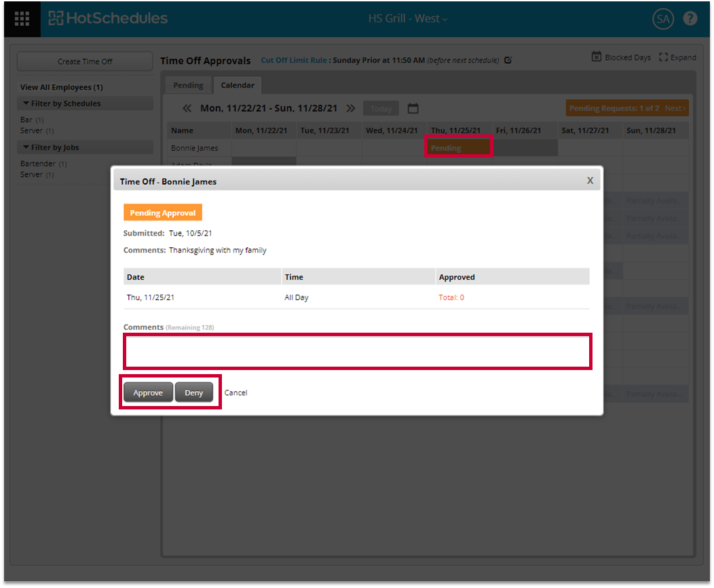Open the Blocked Days option
This screenshot has height=588, width=714.
point(621,58)
